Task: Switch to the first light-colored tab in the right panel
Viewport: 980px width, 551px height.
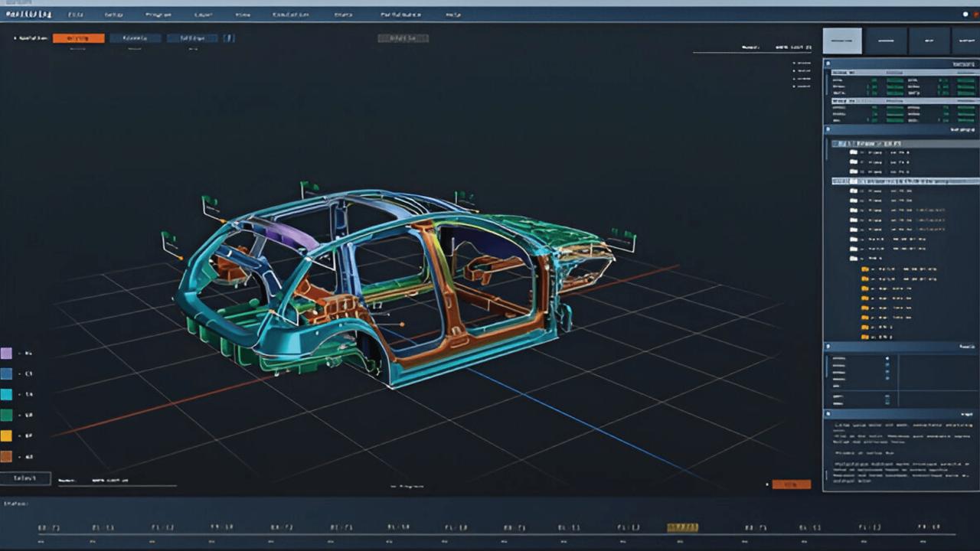Action: coord(842,41)
